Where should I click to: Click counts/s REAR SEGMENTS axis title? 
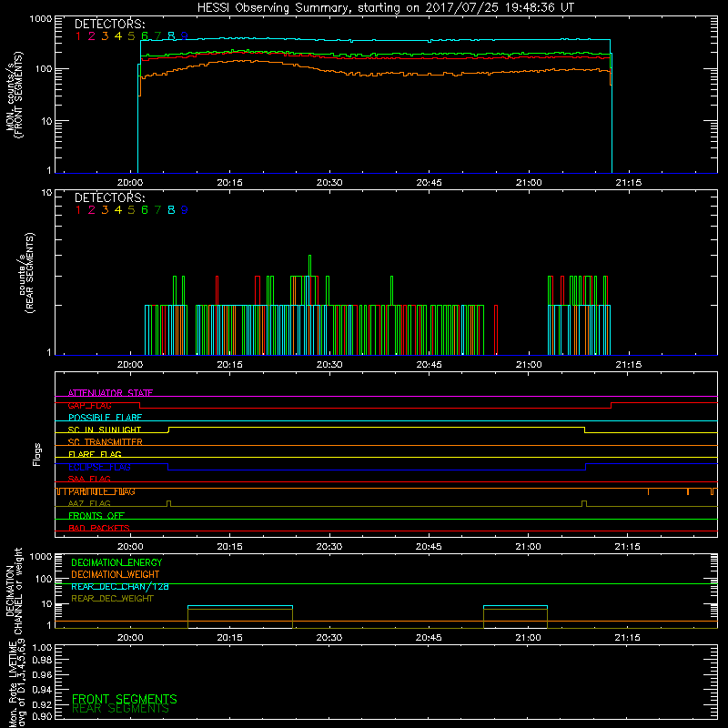click(26, 273)
